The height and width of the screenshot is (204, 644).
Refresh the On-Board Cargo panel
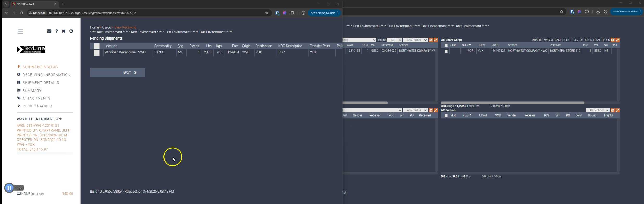(613, 40)
